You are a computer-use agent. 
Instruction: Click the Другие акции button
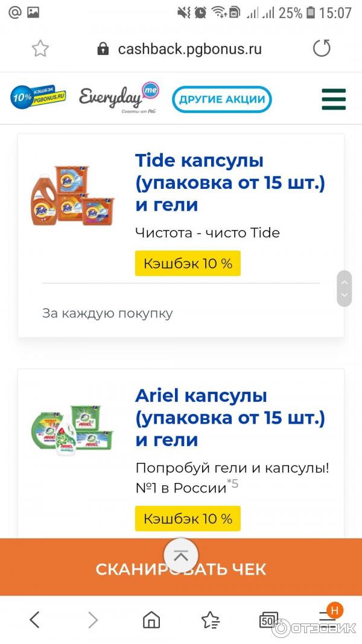[x=221, y=100]
